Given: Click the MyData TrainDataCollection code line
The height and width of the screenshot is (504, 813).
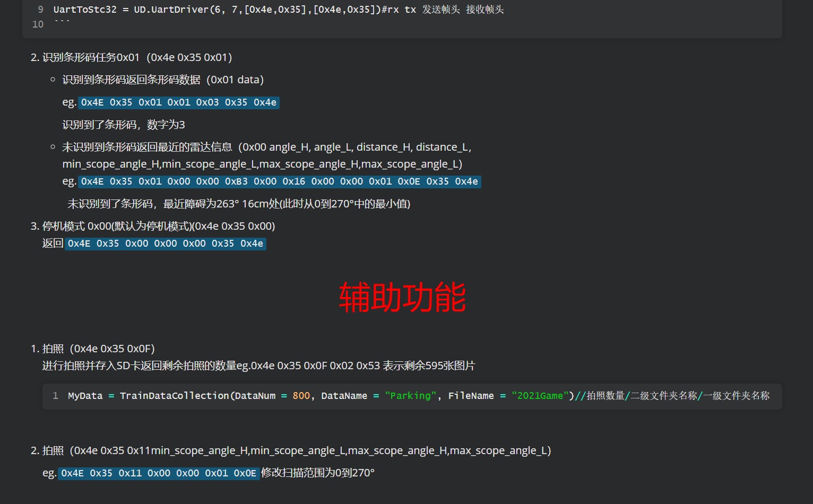Looking at the screenshot, I should 419,396.
